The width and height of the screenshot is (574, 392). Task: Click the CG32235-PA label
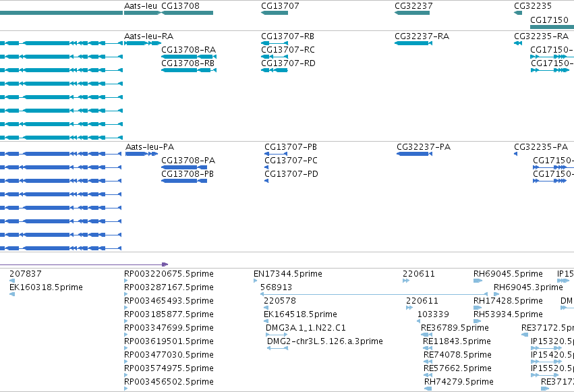[541, 147]
